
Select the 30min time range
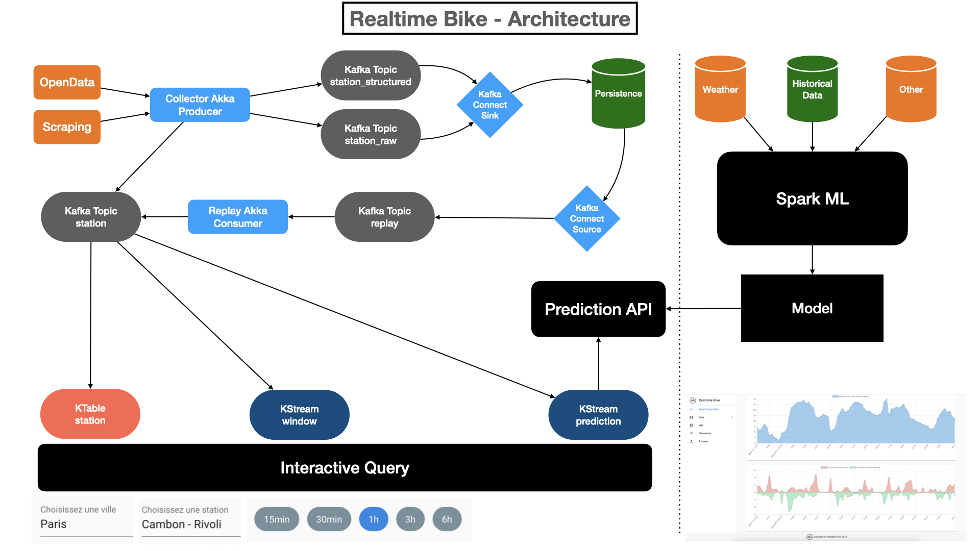(329, 519)
